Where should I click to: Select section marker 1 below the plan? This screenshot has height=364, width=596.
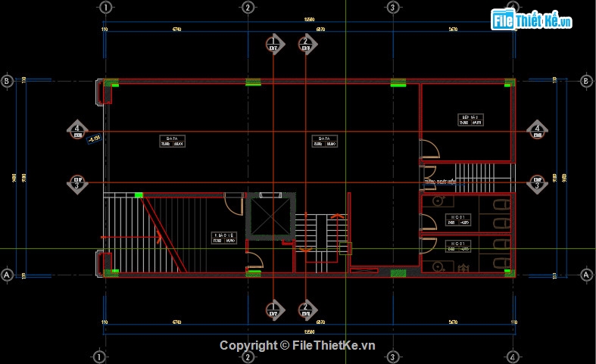point(274,310)
